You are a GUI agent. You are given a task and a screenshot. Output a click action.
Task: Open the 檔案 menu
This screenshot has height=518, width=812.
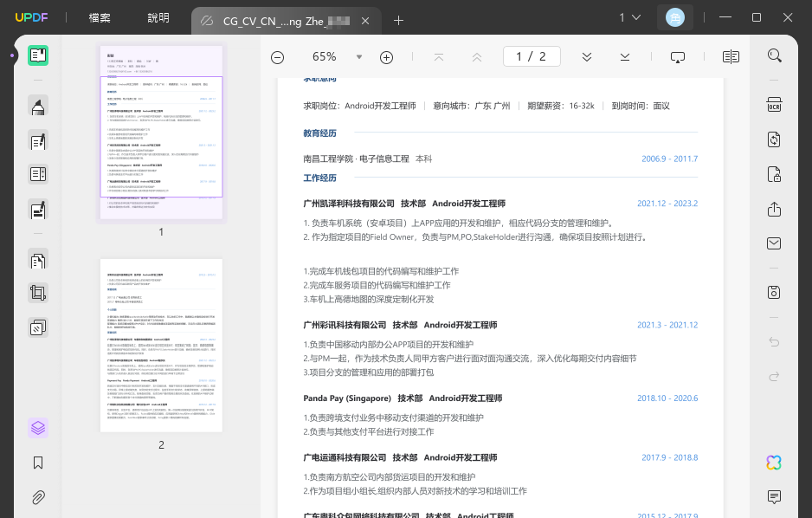[x=100, y=17]
